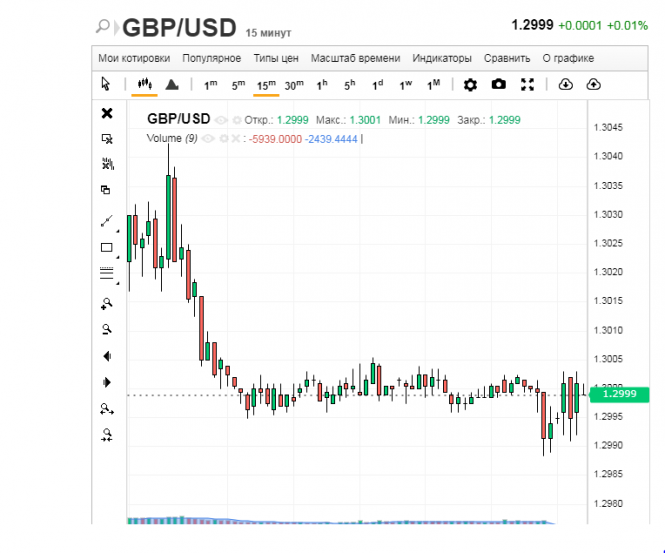665x553 pixels.
Task: Toggle GBP/USD series visibility eye
Action: click(221, 120)
